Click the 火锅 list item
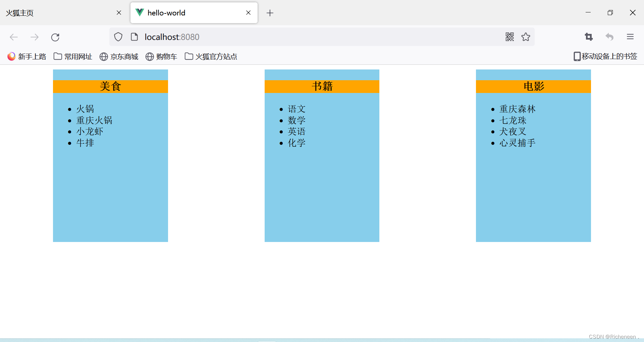The height and width of the screenshot is (342, 644). (85, 109)
